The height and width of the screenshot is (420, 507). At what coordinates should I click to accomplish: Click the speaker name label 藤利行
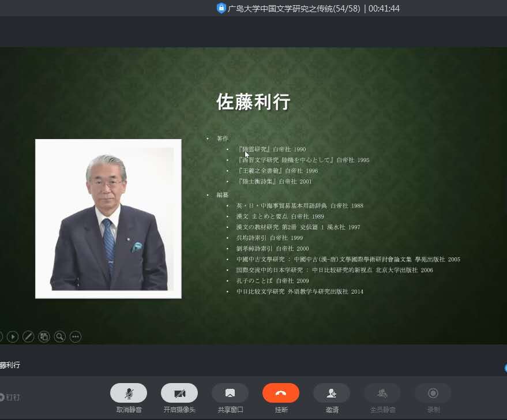tap(10, 365)
